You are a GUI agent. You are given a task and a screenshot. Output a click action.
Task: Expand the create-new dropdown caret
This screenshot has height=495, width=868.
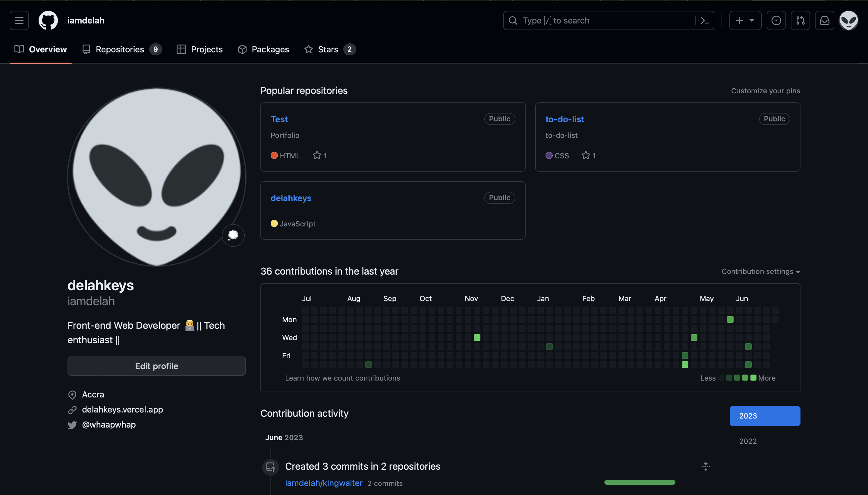pyautogui.click(x=752, y=20)
